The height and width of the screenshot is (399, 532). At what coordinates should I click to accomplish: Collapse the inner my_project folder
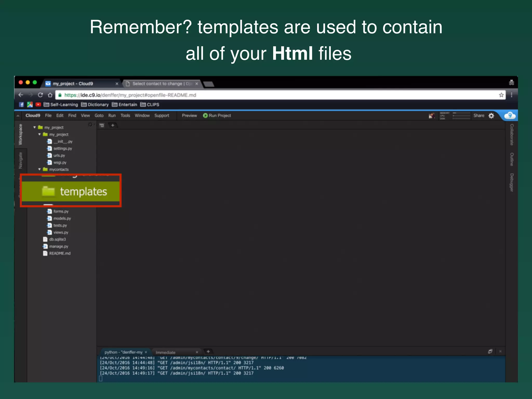39,134
